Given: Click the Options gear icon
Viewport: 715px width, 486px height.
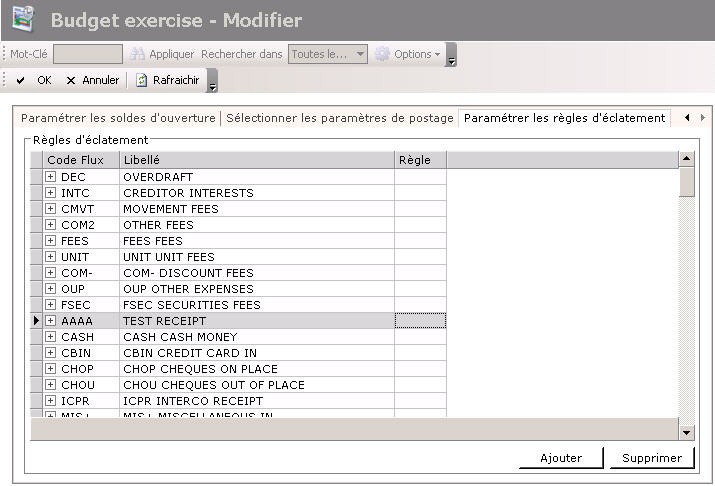Looking at the screenshot, I should (382, 54).
